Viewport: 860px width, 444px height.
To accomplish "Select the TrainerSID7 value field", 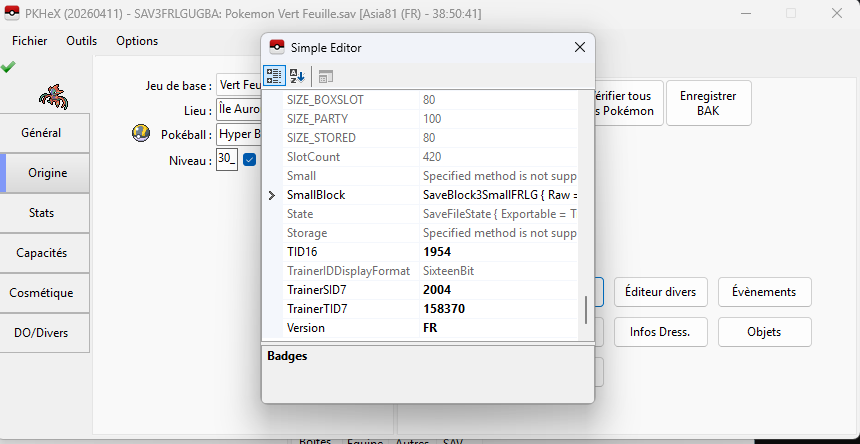I will coord(500,290).
